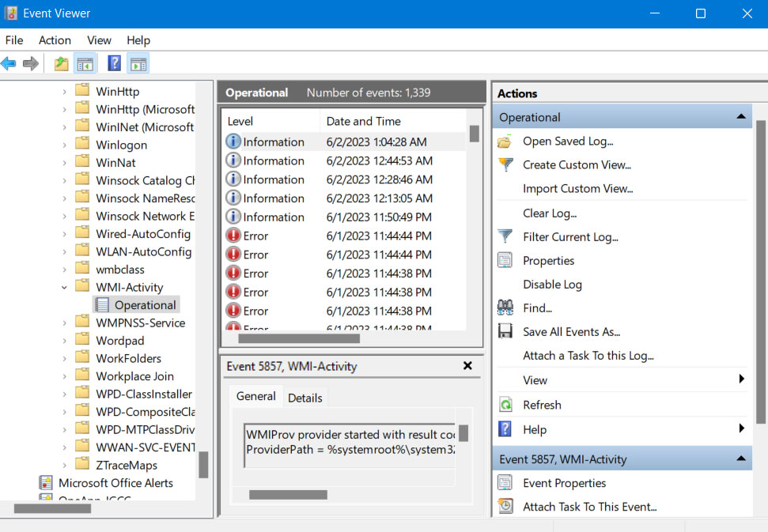Open the View submenu arrow in Actions

tap(742, 379)
